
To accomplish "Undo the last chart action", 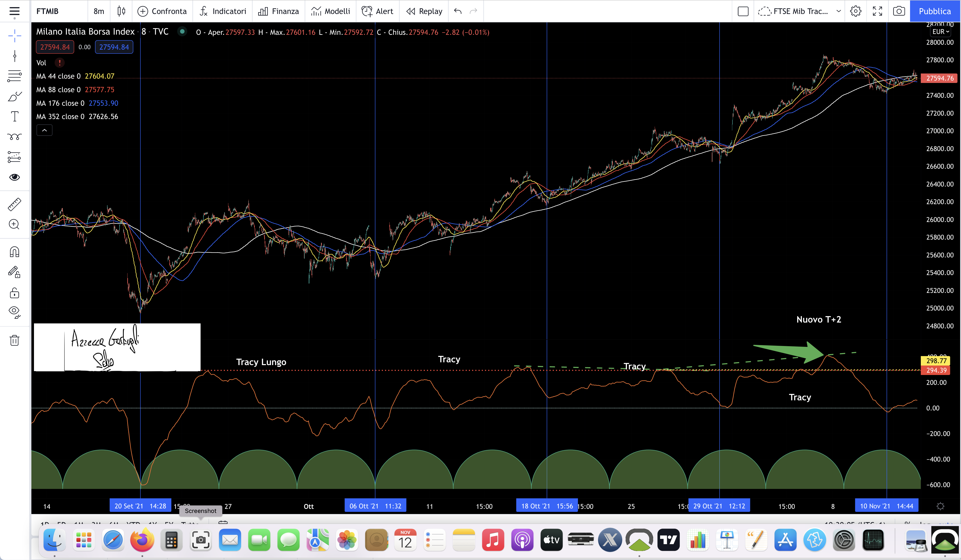I will [x=458, y=11].
